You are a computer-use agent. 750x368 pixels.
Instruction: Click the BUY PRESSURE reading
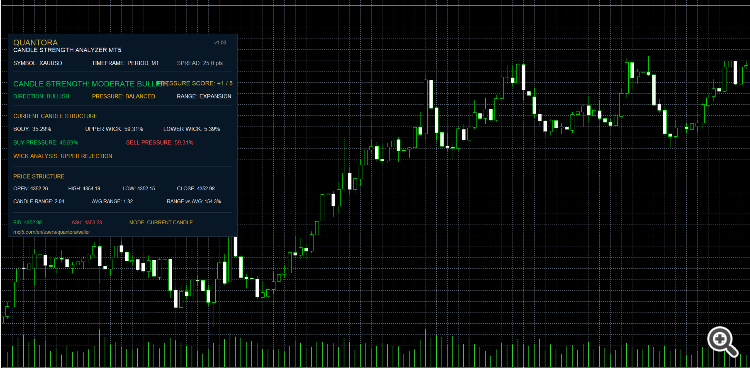coord(45,143)
